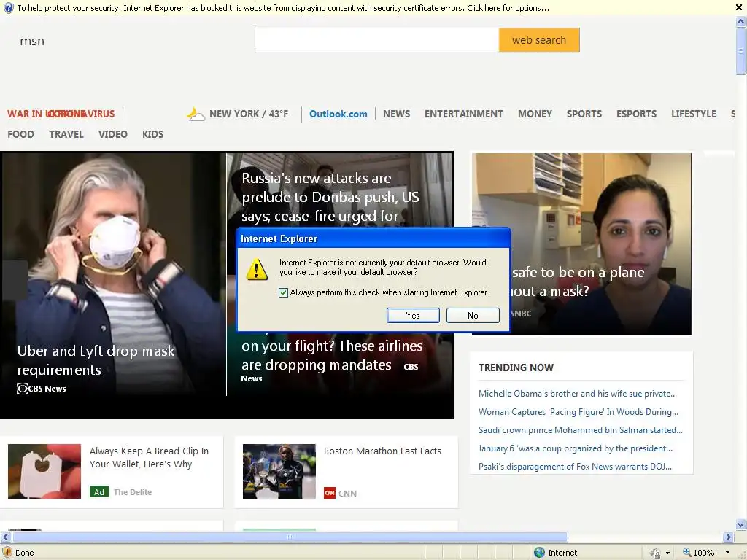Click the CBS News eye logo
747x560 pixels.
23,389
